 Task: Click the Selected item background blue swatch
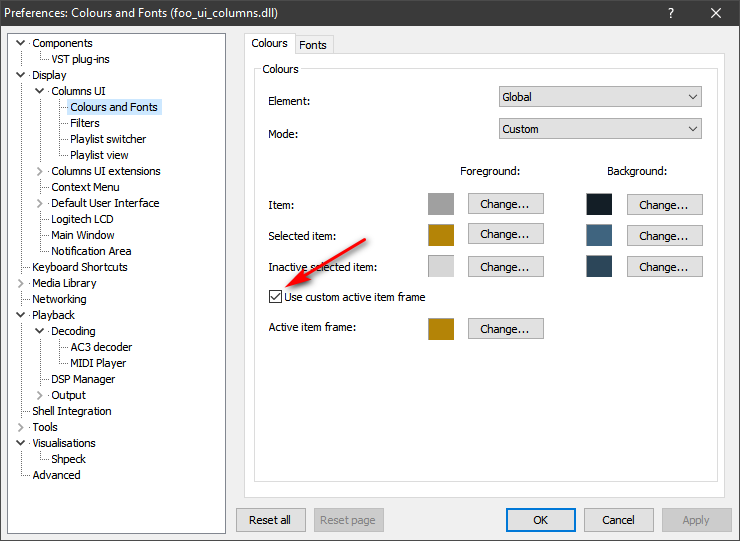click(x=599, y=236)
